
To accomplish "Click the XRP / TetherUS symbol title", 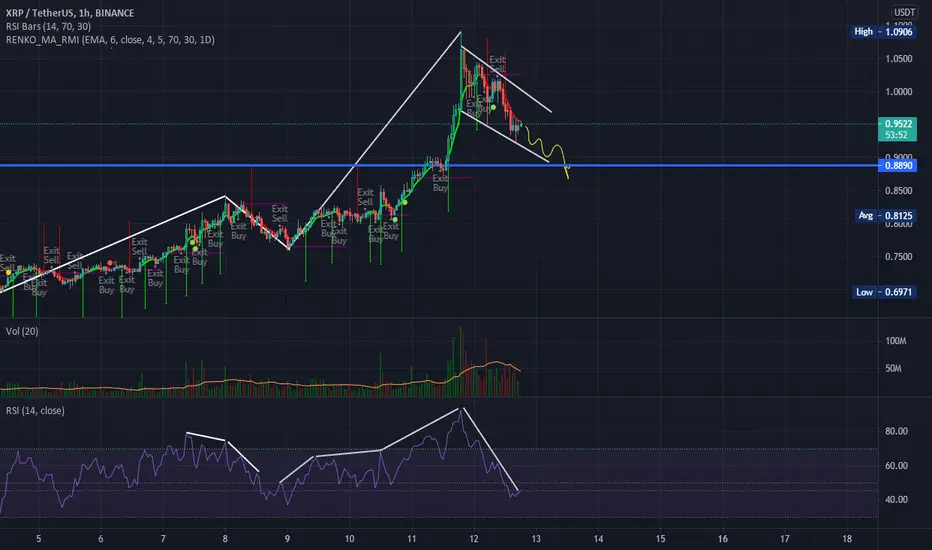I will (x=70, y=13).
